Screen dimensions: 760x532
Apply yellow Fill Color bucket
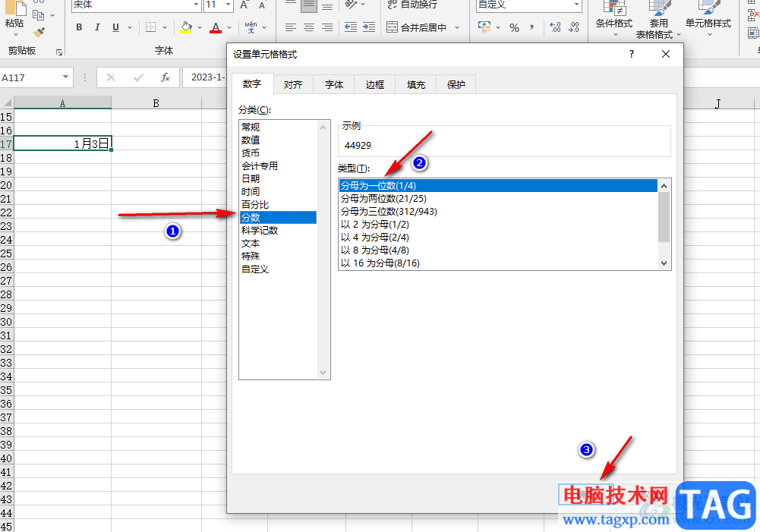(186, 27)
